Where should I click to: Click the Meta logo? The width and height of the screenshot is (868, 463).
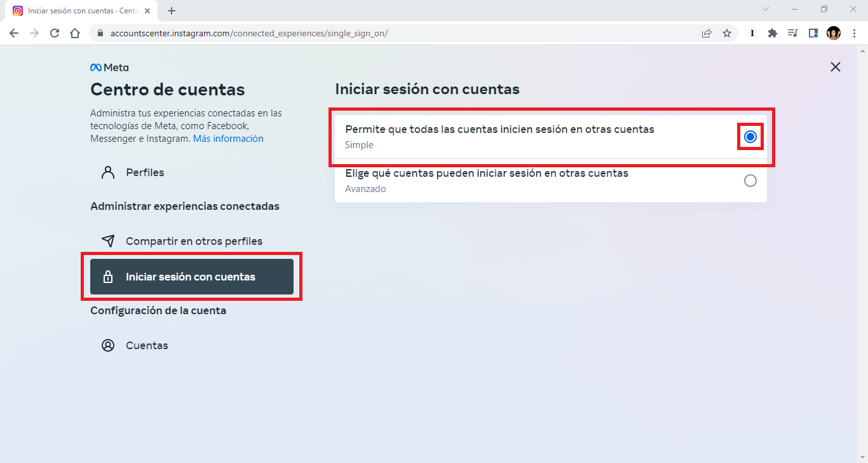(109, 67)
